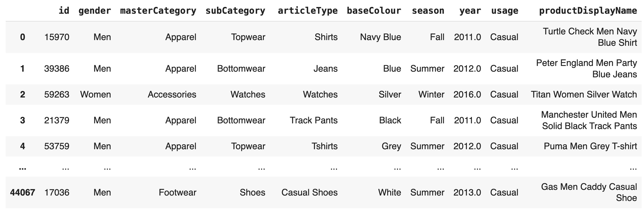Select row index 0

tap(22, 37)
